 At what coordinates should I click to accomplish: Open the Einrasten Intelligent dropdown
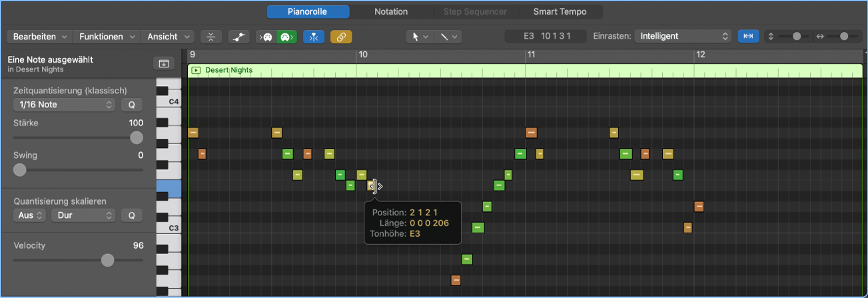tap(683, 37)
